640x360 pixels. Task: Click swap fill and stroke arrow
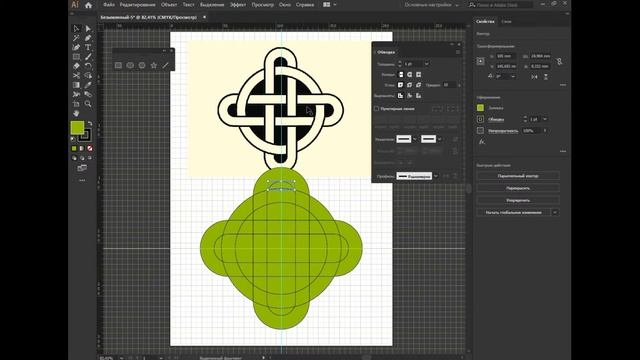[90, 123]
